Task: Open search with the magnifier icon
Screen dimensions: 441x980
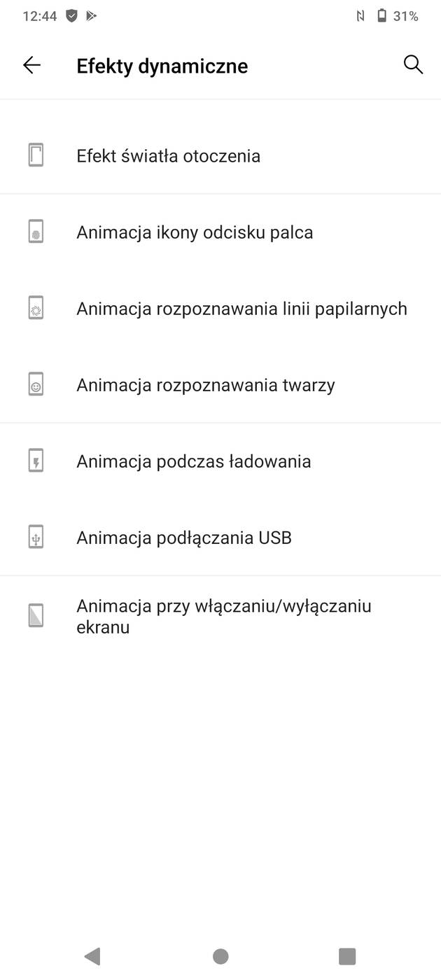Action: (413, 65)
